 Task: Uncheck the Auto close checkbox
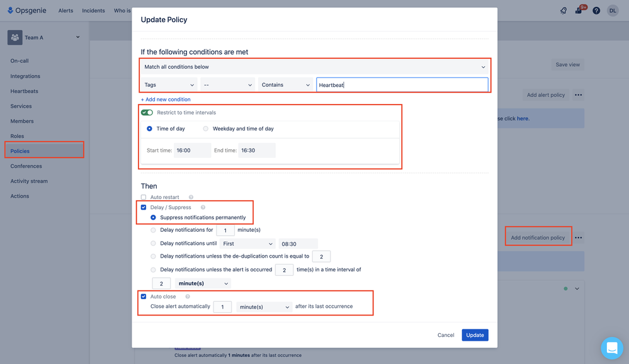coord(144,297)
